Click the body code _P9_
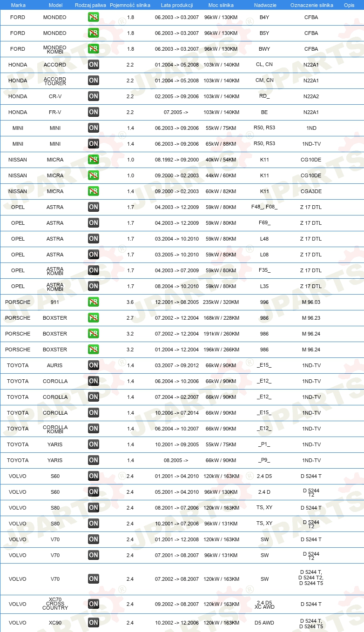This screenshot has width=364, height=632. click(x=264, y=460)
